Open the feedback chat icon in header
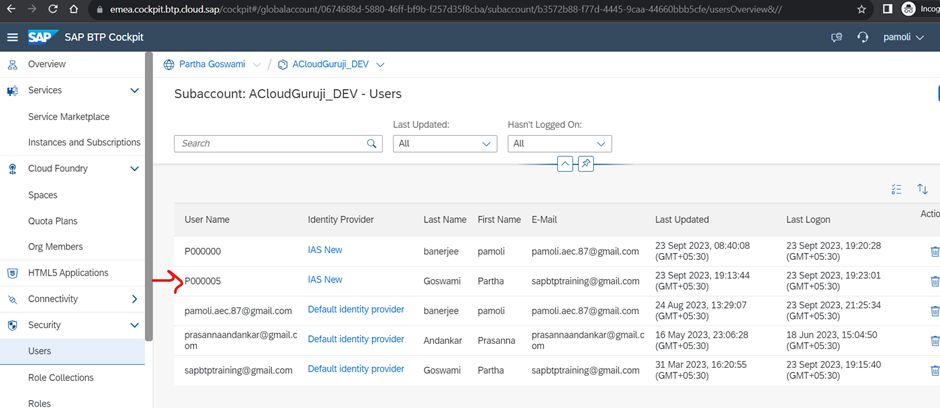This screenshot has height=408, width=940. pos(837,37)
